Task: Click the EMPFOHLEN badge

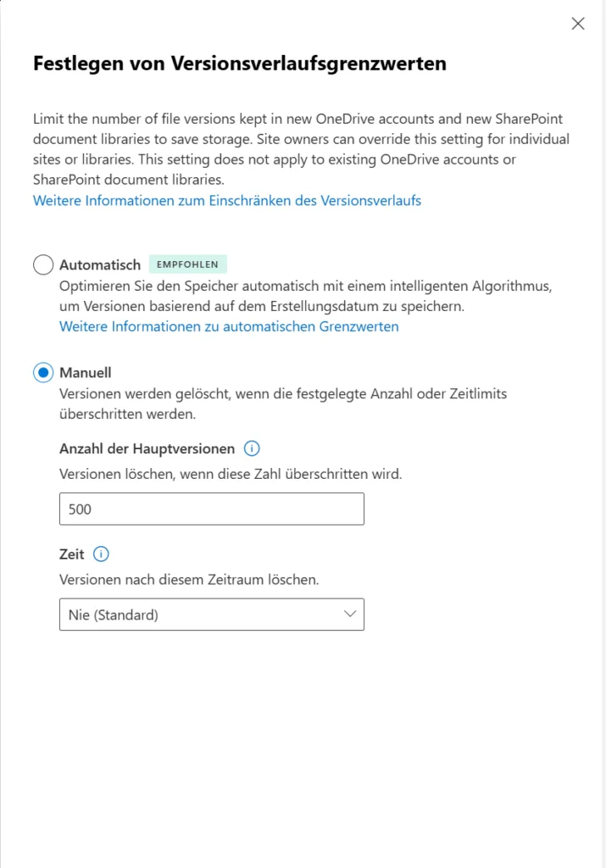Action: click(187, 264)
